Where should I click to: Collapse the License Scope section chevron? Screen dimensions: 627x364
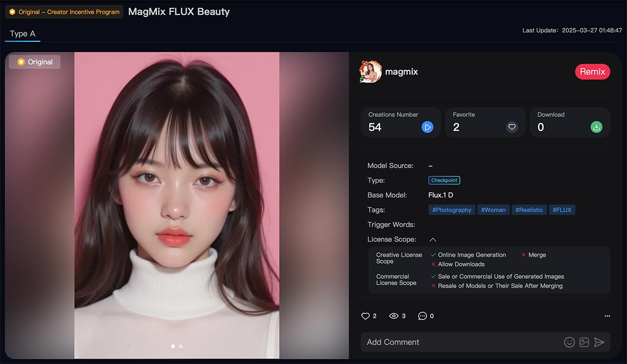coord(433,239)
